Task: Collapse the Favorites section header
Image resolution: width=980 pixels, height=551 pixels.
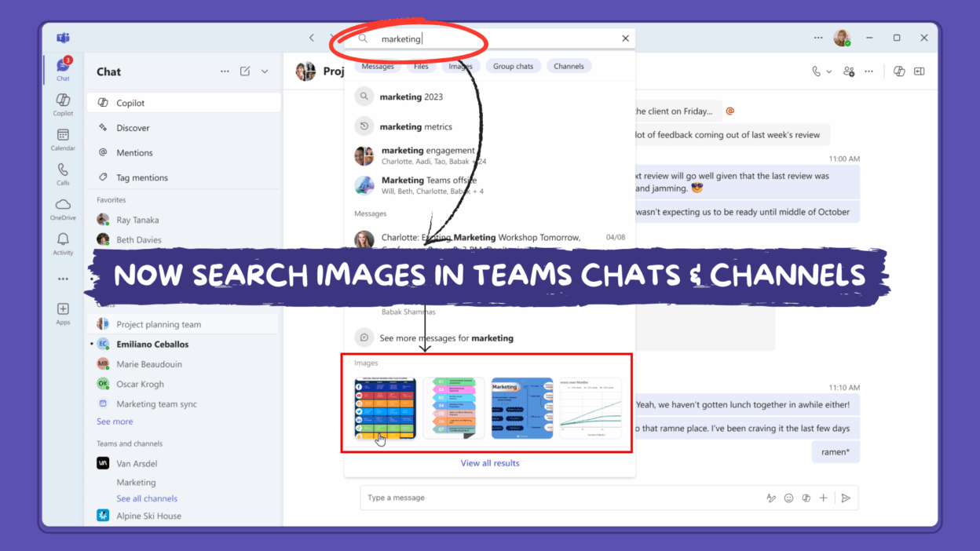Action: click(x=112, y=200)
